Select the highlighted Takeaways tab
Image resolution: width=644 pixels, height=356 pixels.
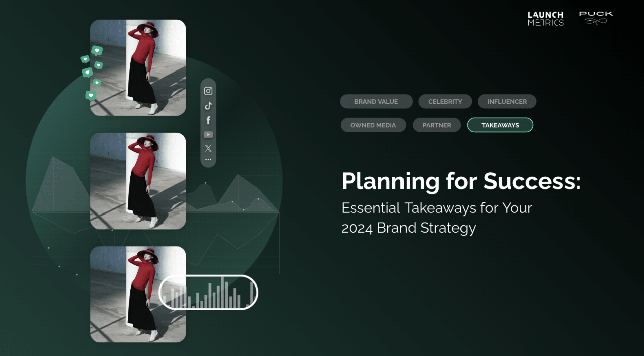[500, 125]
